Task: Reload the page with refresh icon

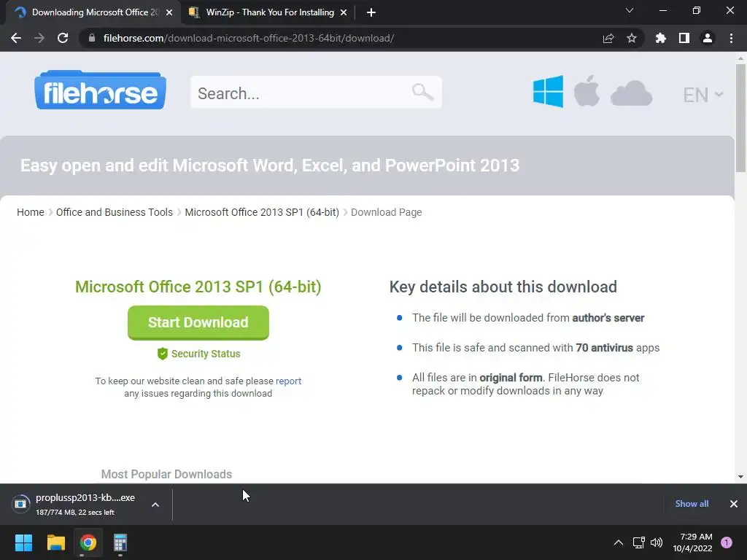Action: point(63,38)
